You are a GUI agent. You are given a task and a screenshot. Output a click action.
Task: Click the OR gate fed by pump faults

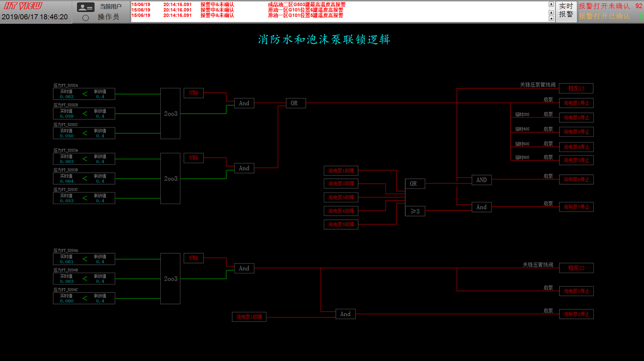(x=414, y=184)
